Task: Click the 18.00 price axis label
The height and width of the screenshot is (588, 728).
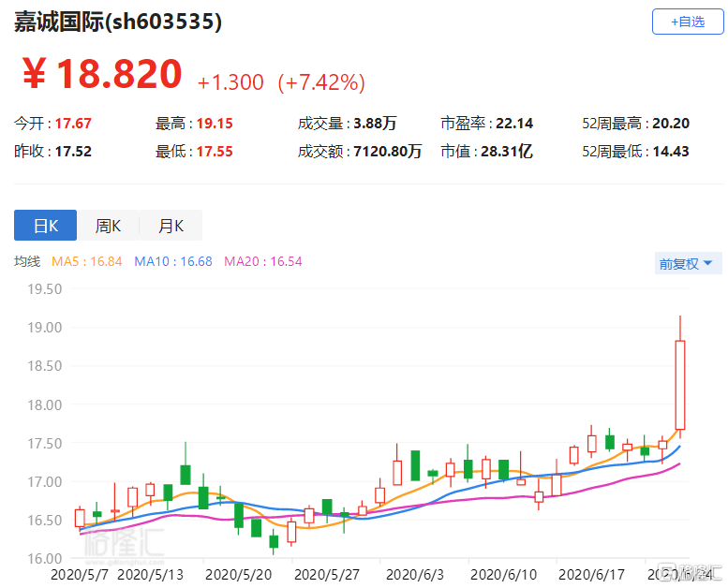Action: [45, 405]
